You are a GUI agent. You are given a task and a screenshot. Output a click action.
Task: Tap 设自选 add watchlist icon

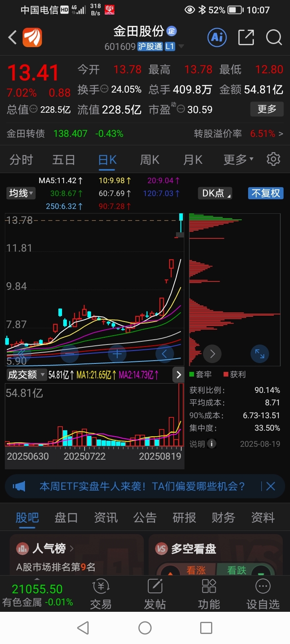[263, 586]
